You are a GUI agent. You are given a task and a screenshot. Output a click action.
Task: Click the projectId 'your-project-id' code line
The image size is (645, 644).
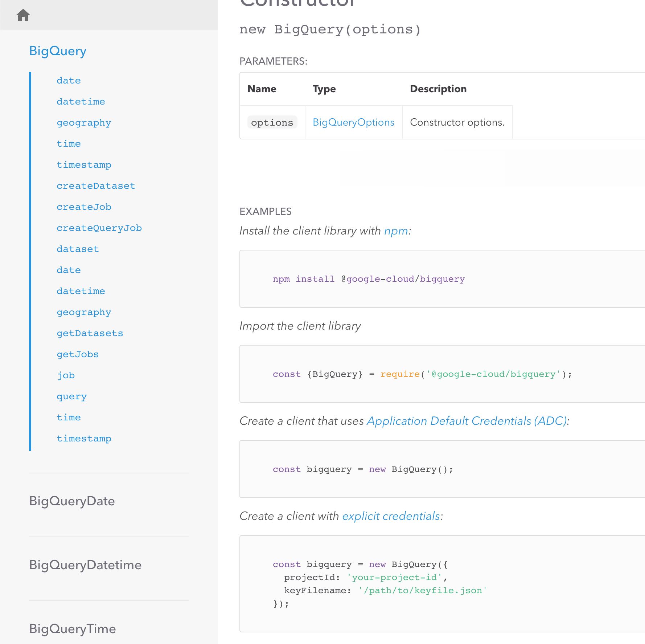click(366, 578)
